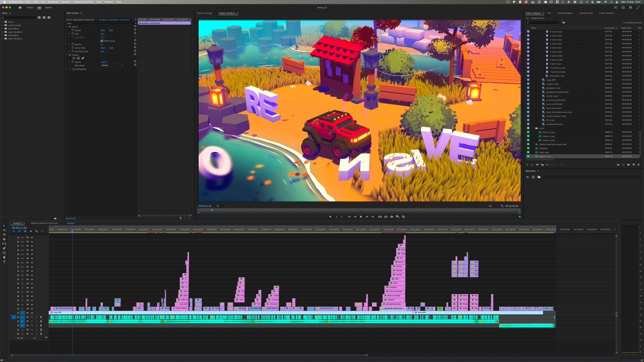Image resolution: width=644 pixels, height=362 pixels.
Task: Open Program monitor settings wrench
Action: point(502,206)
